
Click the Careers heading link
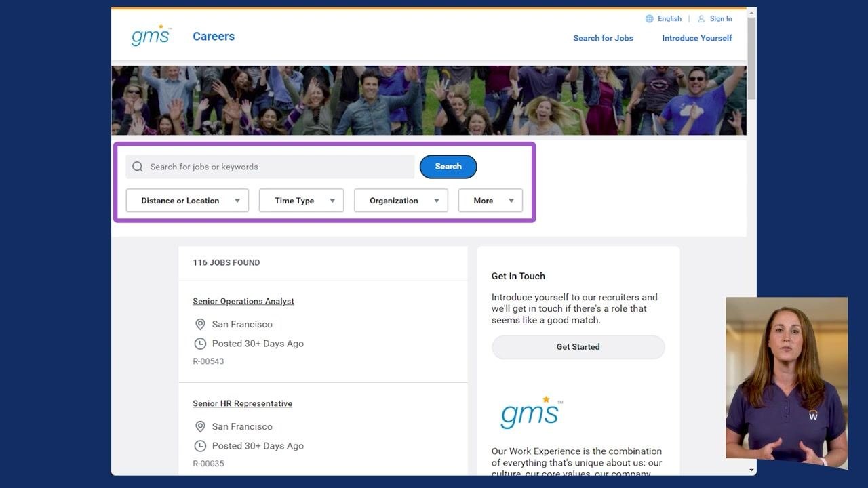[x=214, y=37]
